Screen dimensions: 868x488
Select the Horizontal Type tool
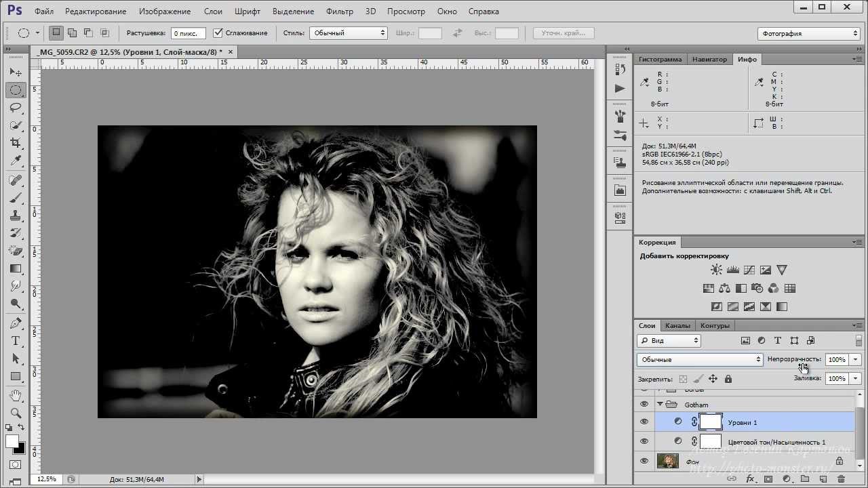16,341
